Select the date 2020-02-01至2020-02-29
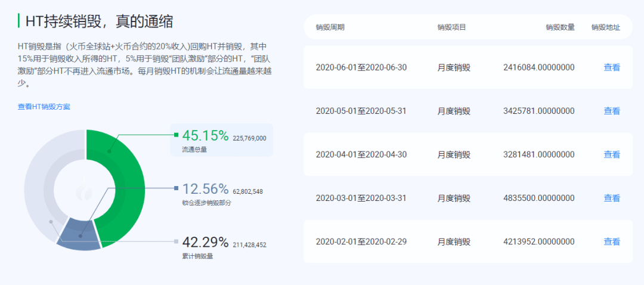 (x=361, y=241)
